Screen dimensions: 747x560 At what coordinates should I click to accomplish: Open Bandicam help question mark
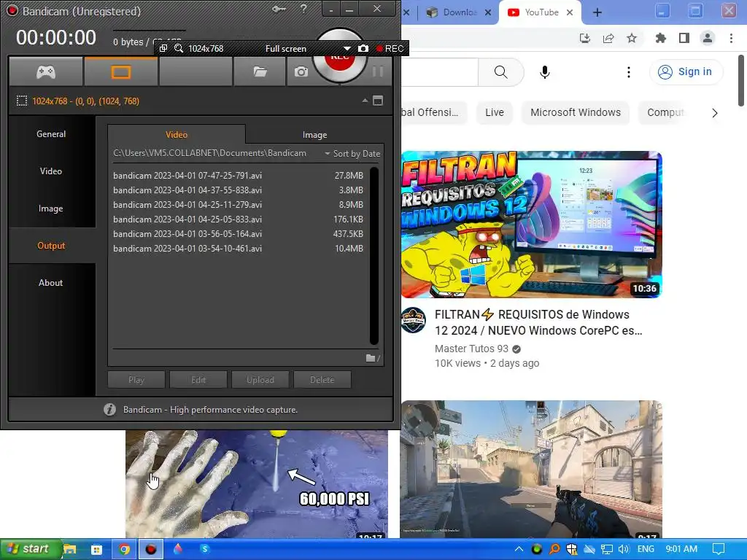303,9
